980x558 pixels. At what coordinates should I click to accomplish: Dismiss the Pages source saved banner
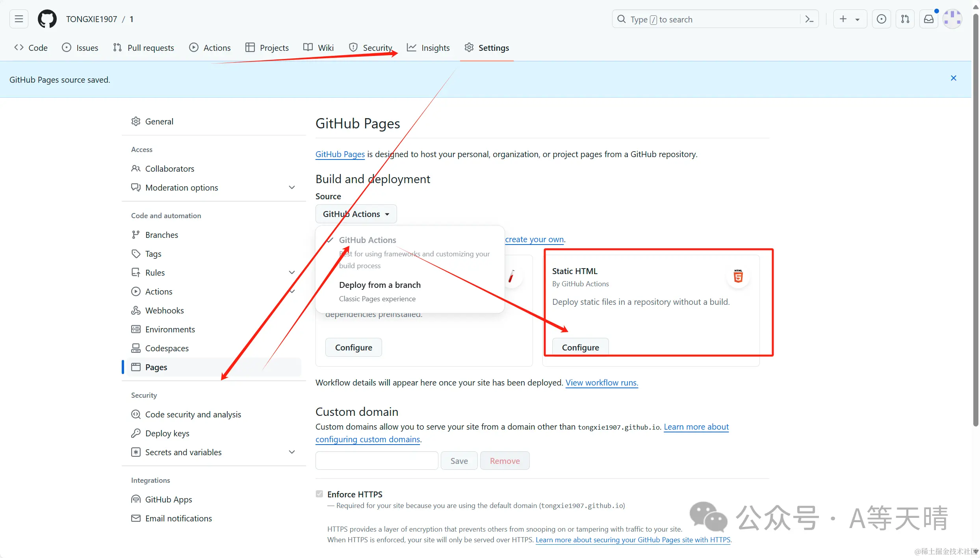tap(954, 78)
